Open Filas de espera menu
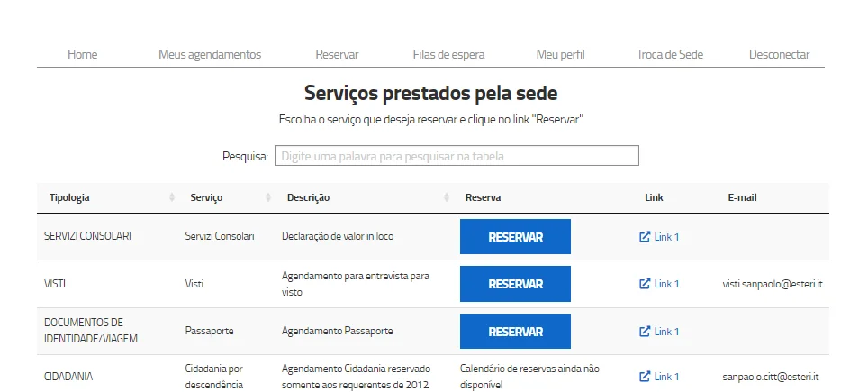The height and width of the screenshot is (392, 868). click(x=448, y=54)
